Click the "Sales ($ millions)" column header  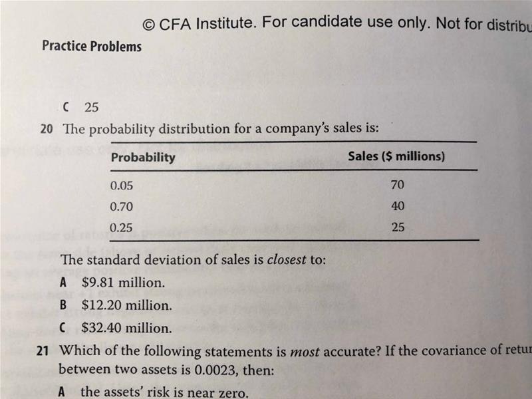396,158
